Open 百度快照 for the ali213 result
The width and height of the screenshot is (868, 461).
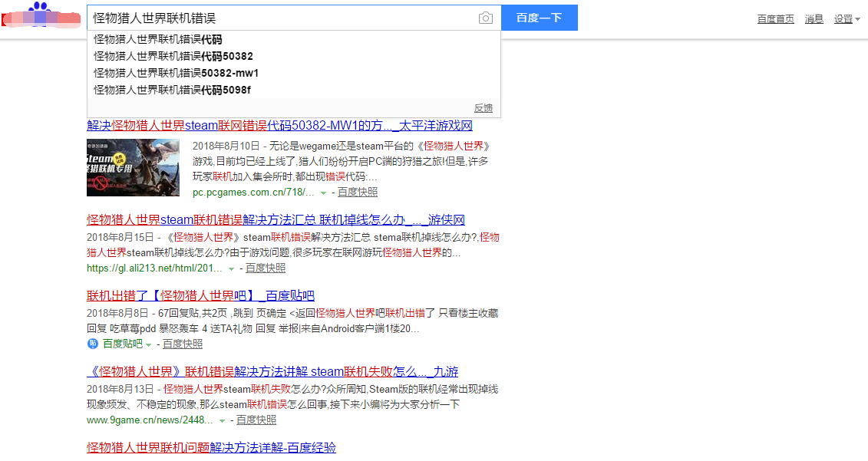[x=266, y=268]
